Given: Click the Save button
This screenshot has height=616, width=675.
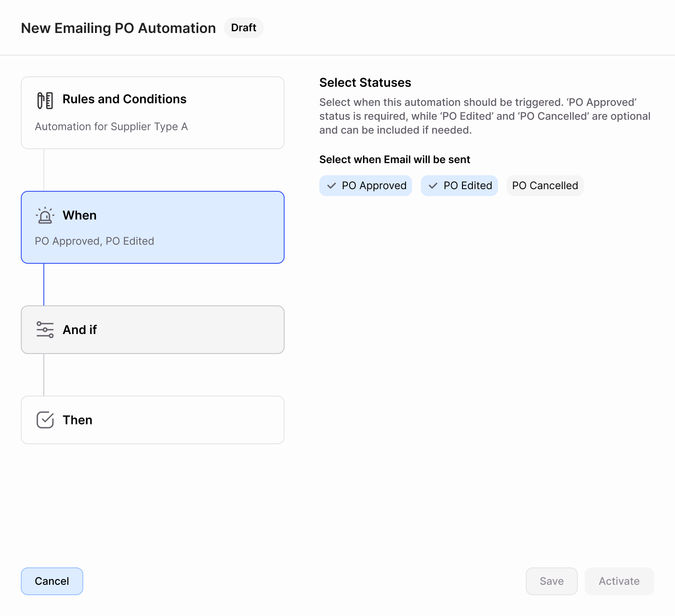Looking at the screenshot, I should point(551,581).
